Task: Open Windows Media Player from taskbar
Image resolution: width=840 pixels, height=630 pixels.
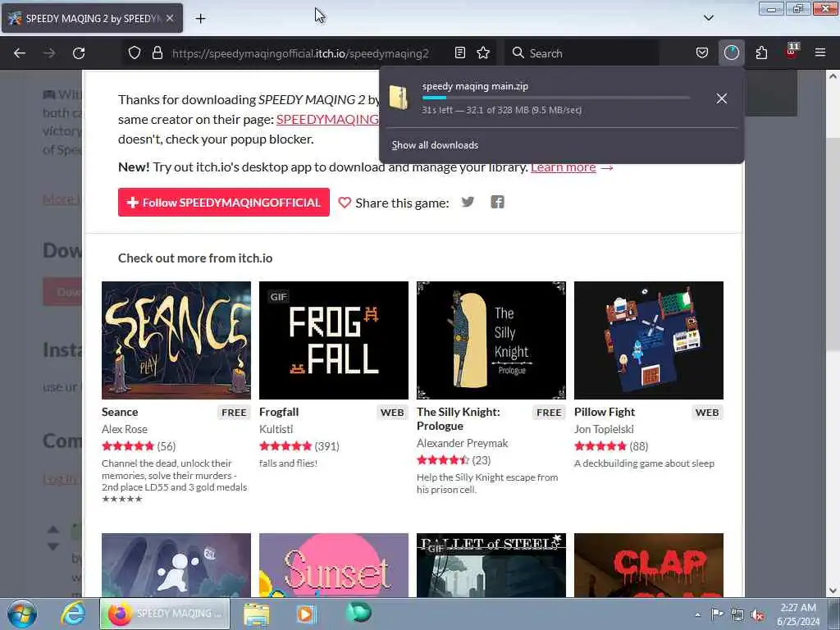Action: pyautogui.click(x=306, y=614)
